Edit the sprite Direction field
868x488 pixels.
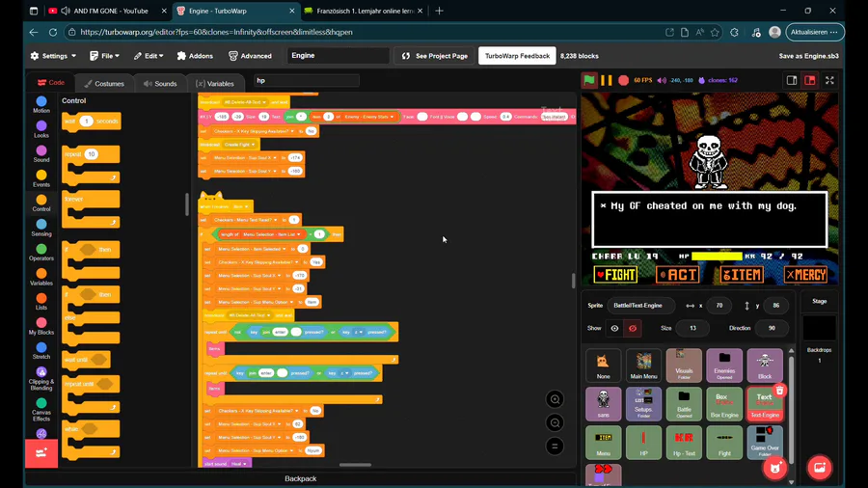pos(772,328)
